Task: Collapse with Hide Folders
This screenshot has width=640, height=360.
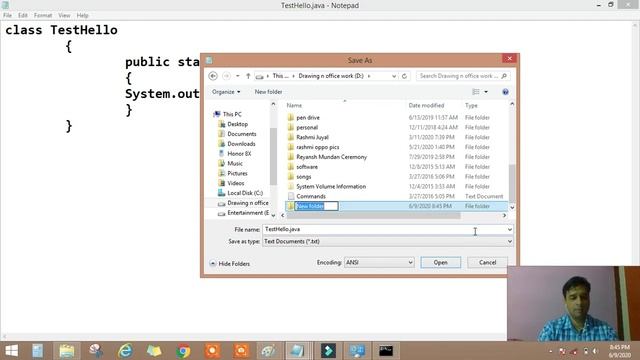Action: (x=229, y=264)
